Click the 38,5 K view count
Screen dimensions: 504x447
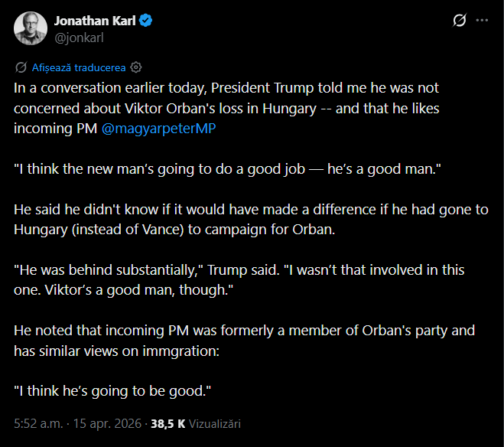(168, 423)
